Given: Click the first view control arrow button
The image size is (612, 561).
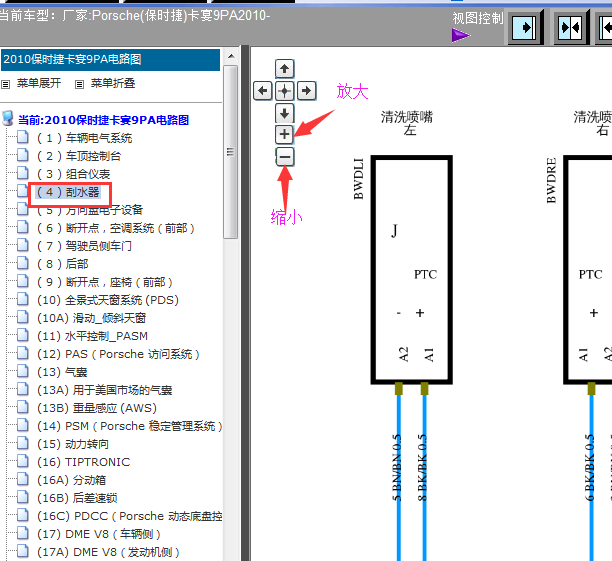Looking at the screenshot, I should (526, 28).
